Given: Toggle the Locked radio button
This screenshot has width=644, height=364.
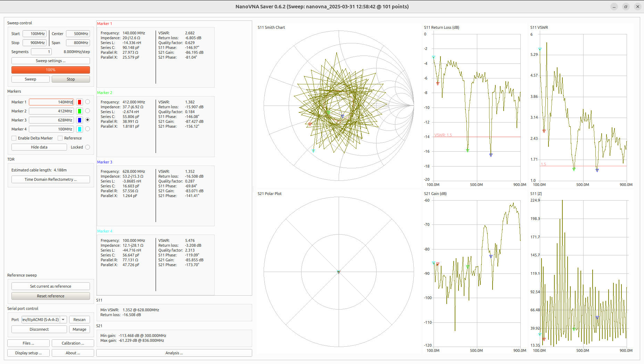Looking at the screenshot, I should click(x=88, y=147).
